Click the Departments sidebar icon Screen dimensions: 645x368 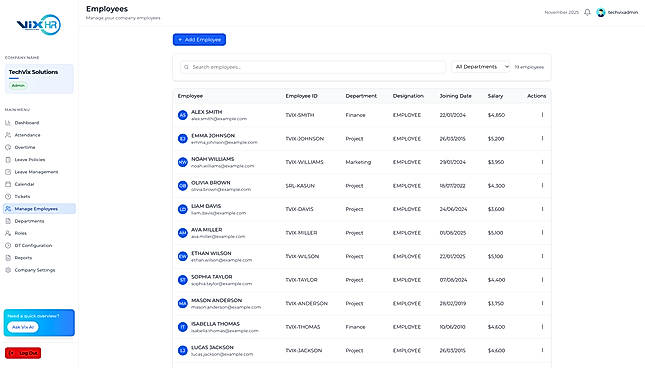[x=8, y=221]
